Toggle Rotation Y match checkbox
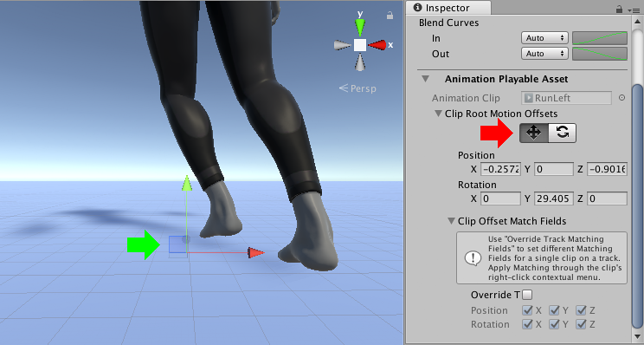The height and width of the screenshot is (345, 644). (554, 324)
